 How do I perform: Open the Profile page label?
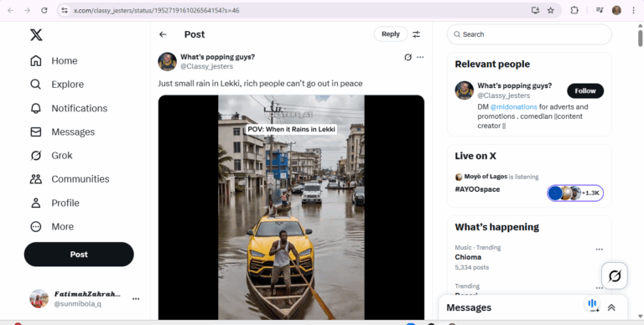[x=65, y=203]
